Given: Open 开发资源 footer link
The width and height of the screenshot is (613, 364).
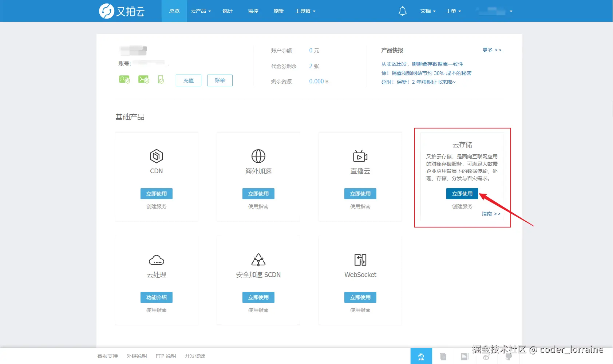Looking at the screenshot, I should (x=195, y=356).
